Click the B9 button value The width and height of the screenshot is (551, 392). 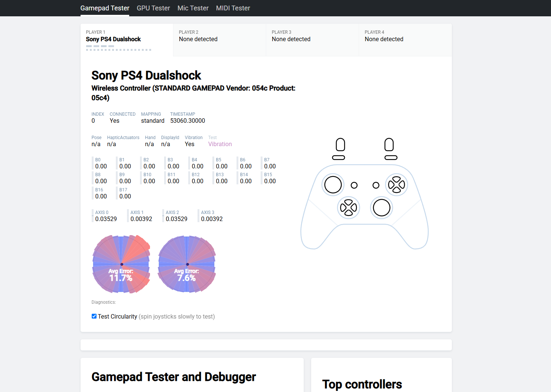pos(125,181)
